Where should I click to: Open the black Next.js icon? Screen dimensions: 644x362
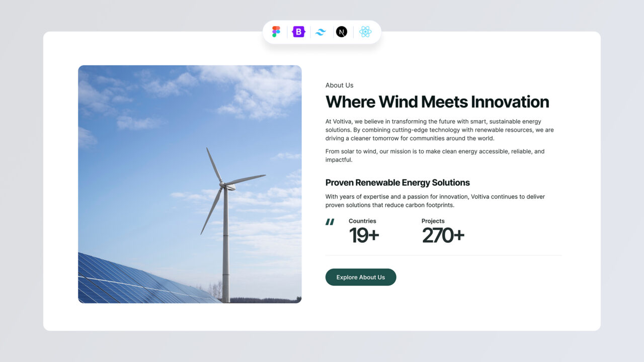[x=342, y=32]
